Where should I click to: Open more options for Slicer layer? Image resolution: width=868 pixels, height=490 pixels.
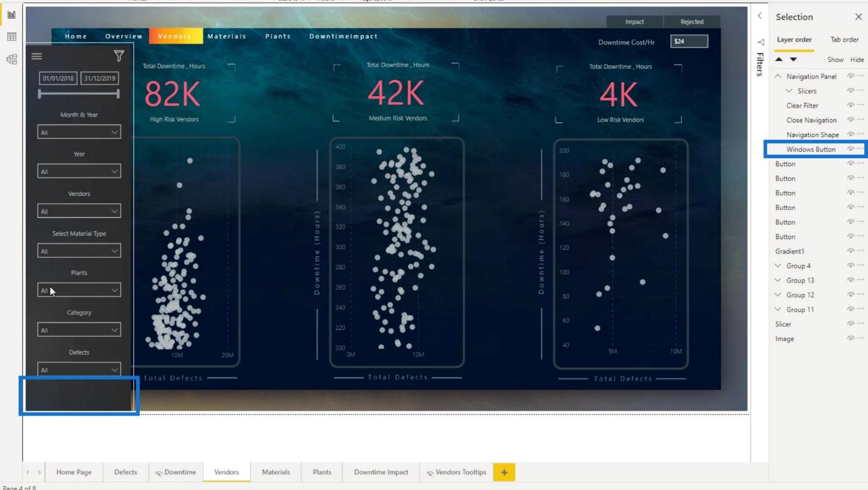[x=860, y=324]
